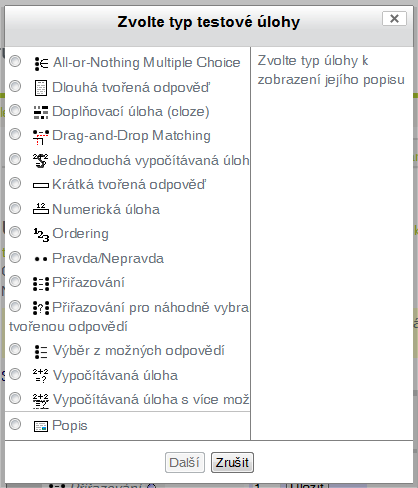Click the Popis description icon
This screenshot has width=418, height=488.
click(41, 426)
